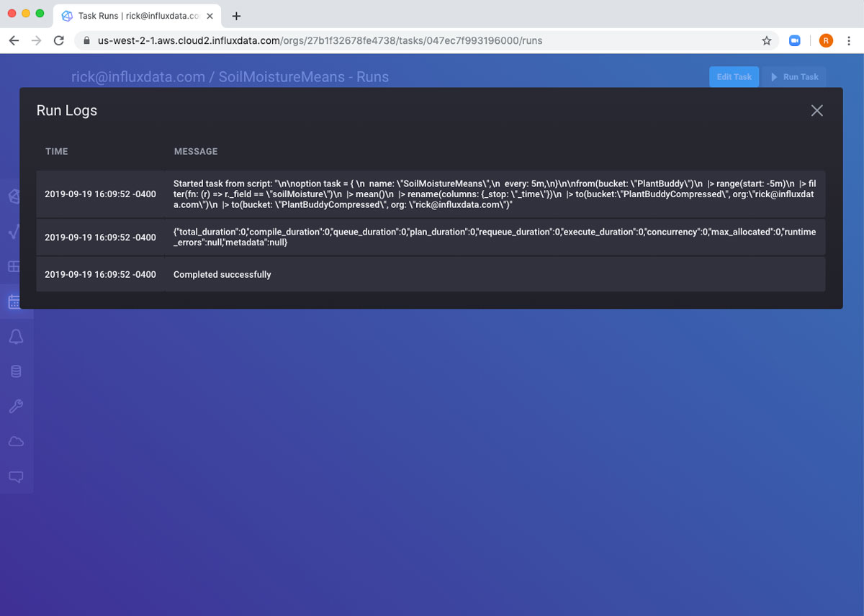The width and height of the screenshot is (864, 616).
Task: Open Alerts via the bell icon
Action: pos(15,337)
